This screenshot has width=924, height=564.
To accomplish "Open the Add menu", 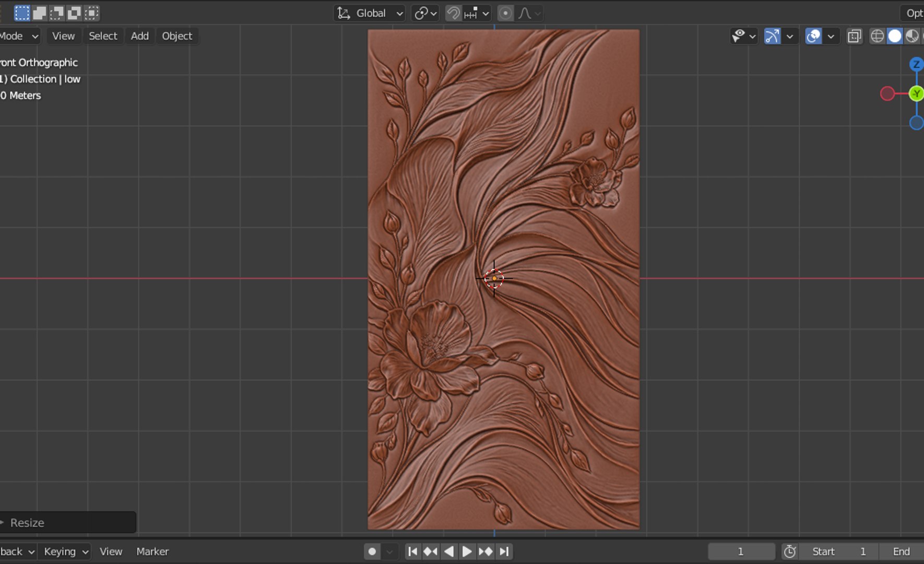I will pos(139,36).
